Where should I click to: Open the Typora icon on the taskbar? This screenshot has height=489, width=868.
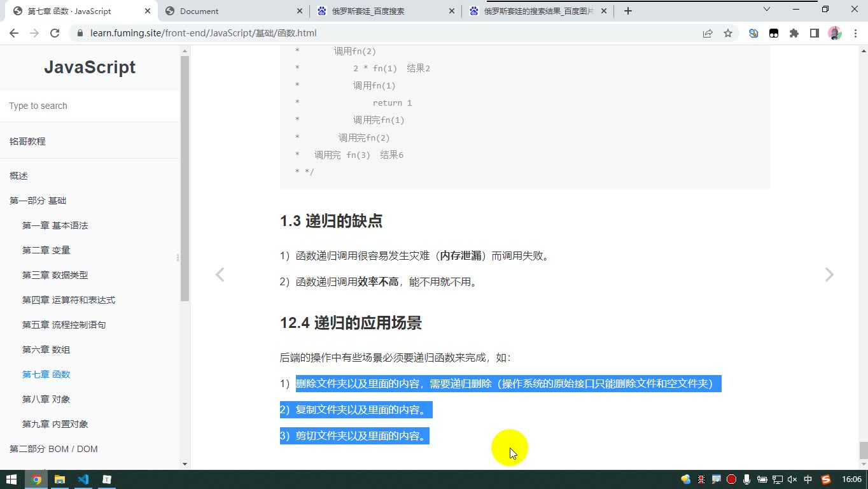click(x=107, y=479)
